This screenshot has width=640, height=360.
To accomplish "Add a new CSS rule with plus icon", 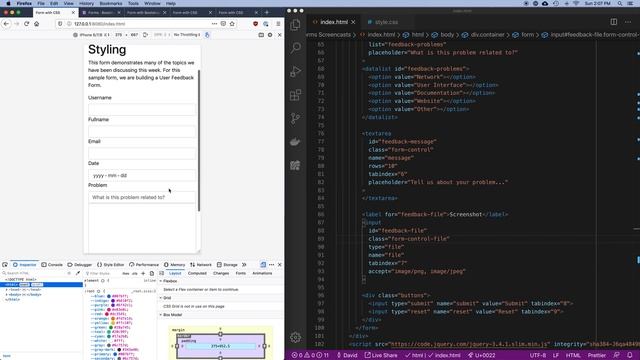I will pyautogui.click(x=143, y=273).
